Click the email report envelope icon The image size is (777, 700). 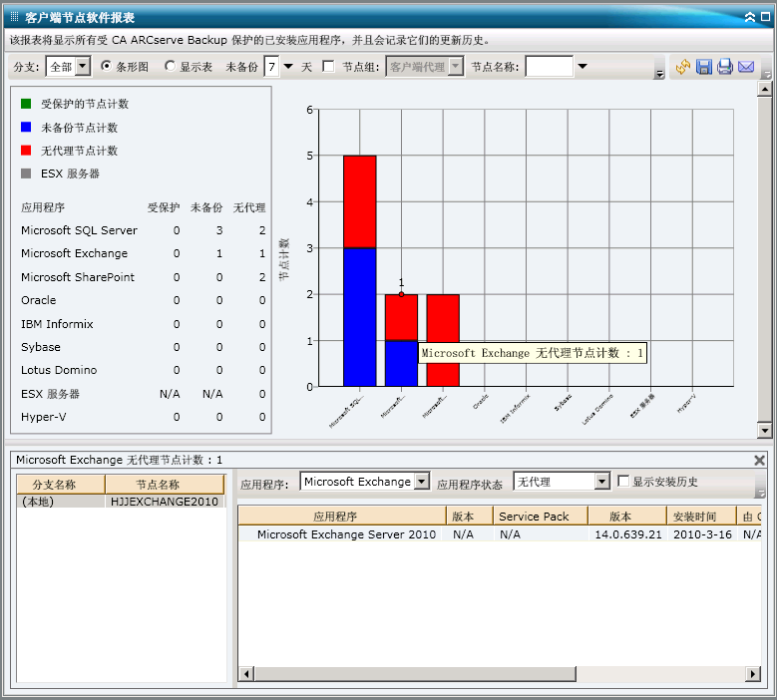click(x=746, y=67)
